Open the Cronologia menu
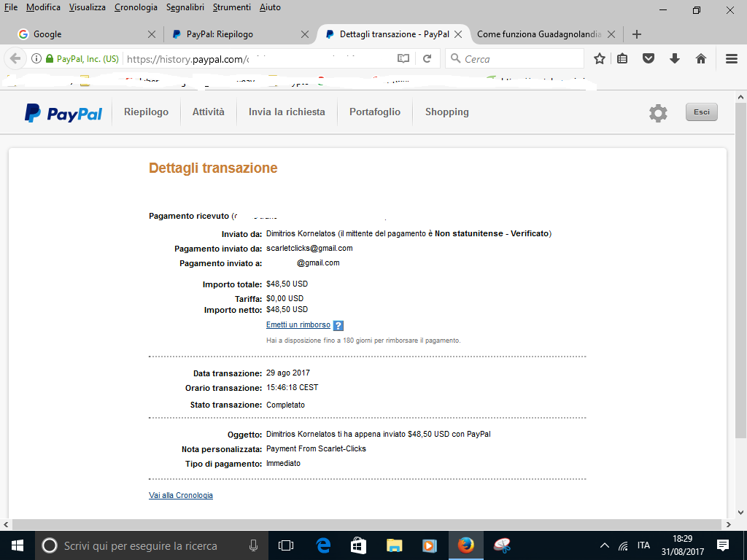This screenshot has width=747, height=560. [x=136, y=7]
